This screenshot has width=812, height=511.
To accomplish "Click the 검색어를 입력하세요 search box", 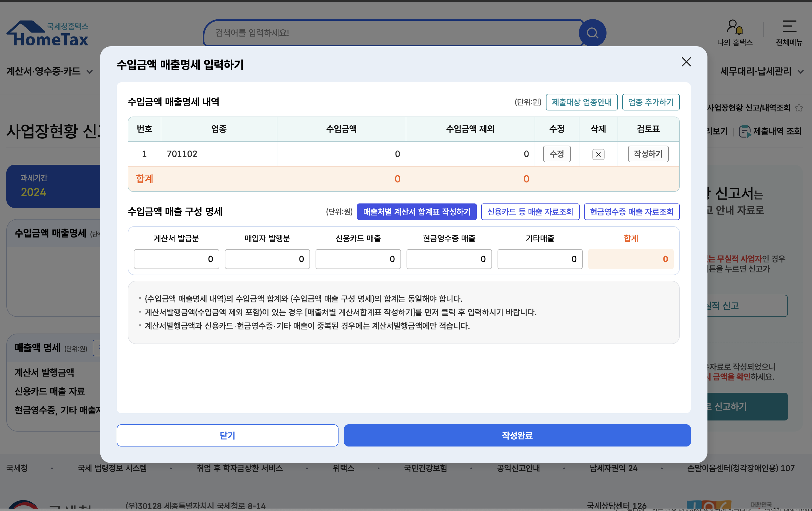I will pyautogui.click(x=393, y=33).
